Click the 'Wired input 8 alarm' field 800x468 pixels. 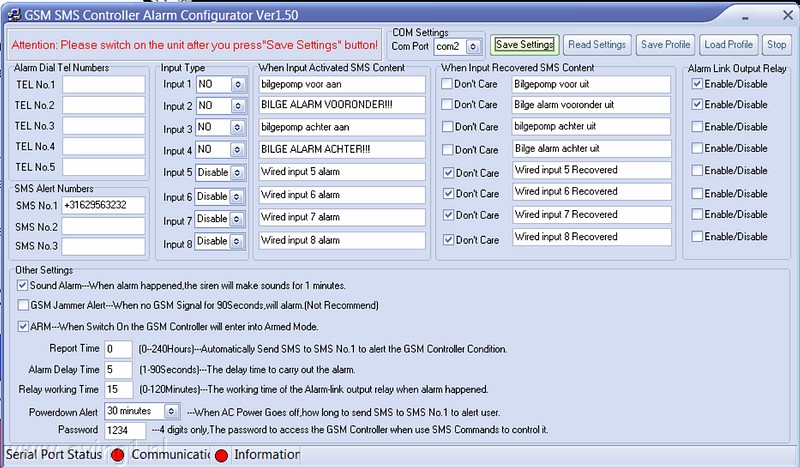tap(342, 240)
